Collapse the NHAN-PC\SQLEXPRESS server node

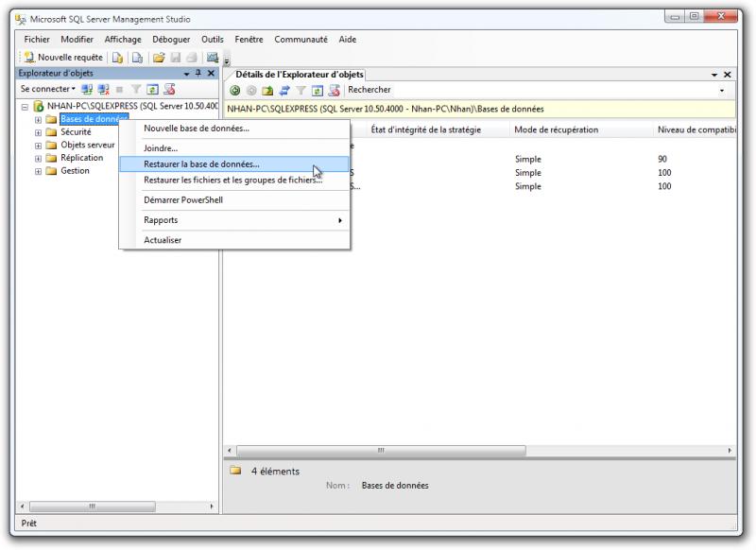tap(25, 107)
